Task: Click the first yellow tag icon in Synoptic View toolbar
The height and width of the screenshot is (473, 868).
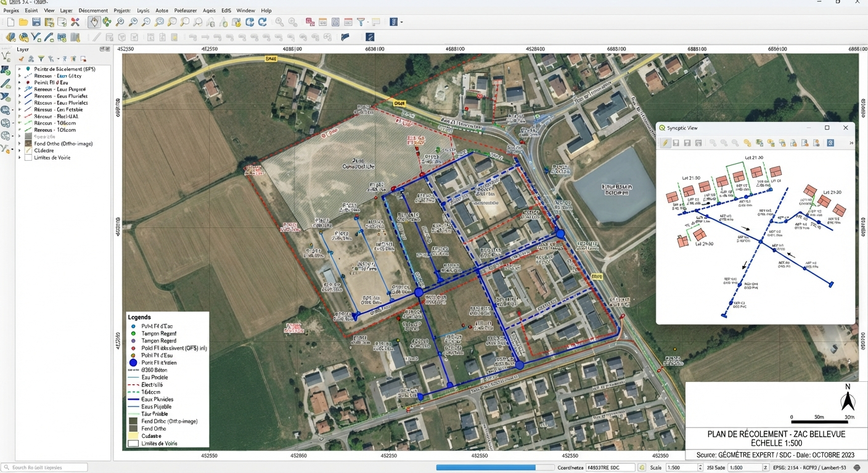Action: 747,143
